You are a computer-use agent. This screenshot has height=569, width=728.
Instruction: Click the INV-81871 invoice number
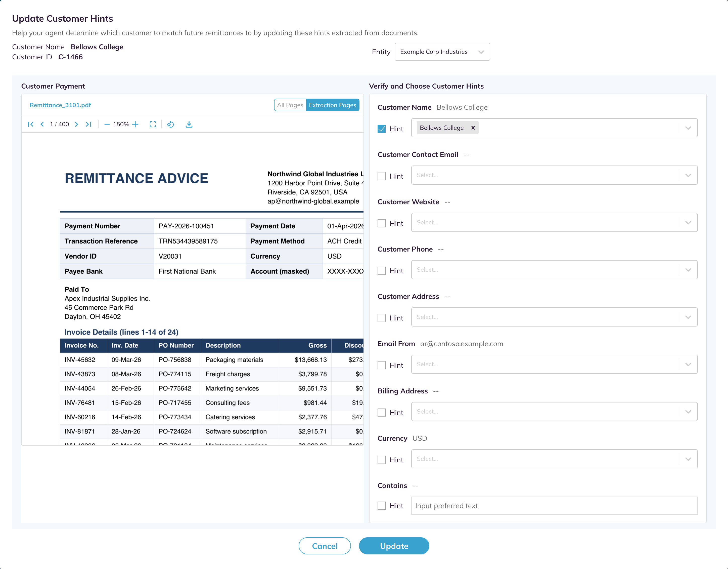coord(80,432)
